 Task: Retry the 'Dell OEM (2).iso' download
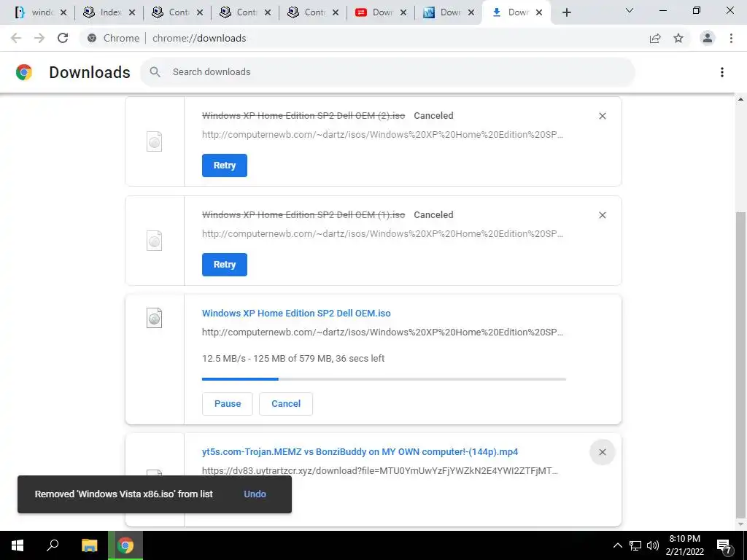point(225,166)
